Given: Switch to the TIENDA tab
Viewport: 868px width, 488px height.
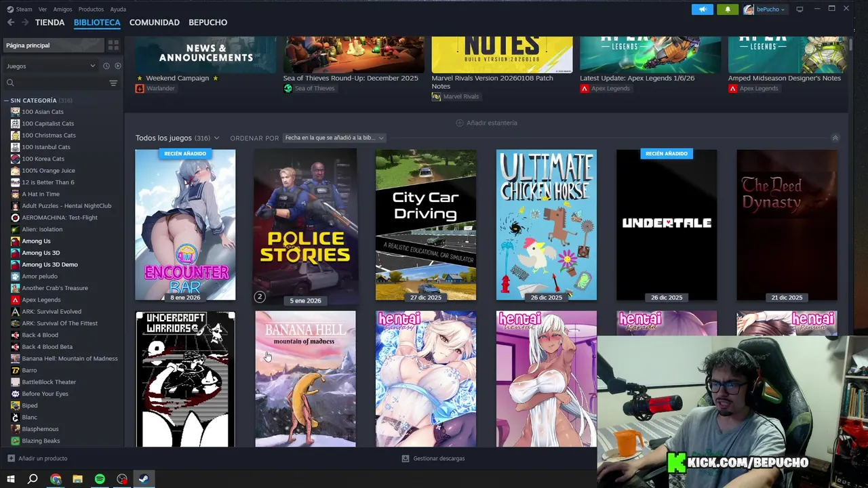Looking at the screenshot, I should click(50, 22).
